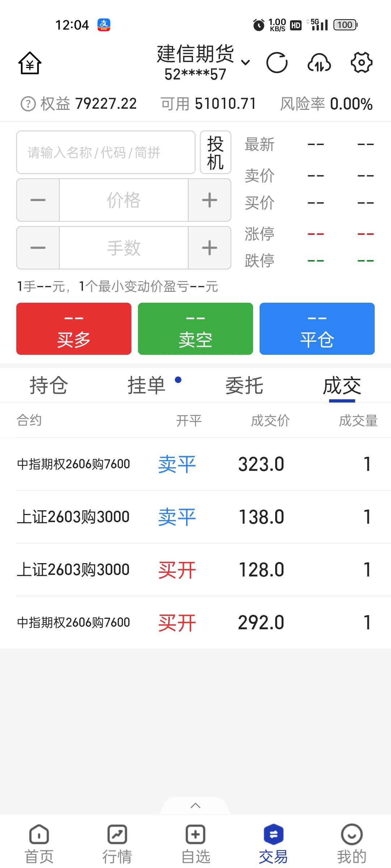The image size is (391, 868).
Task: Select the 建信期货 account title
Action: tap(195, 54)
